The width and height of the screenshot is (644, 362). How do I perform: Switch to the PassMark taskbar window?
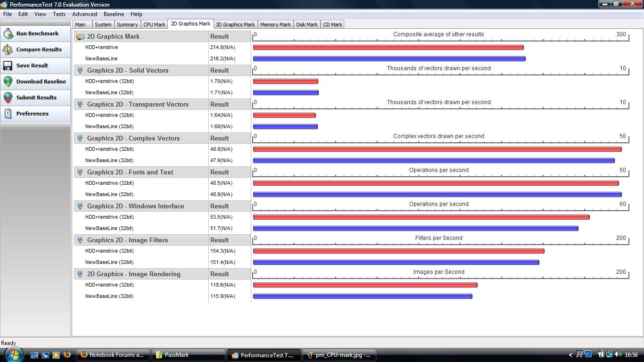pos(189,355)
